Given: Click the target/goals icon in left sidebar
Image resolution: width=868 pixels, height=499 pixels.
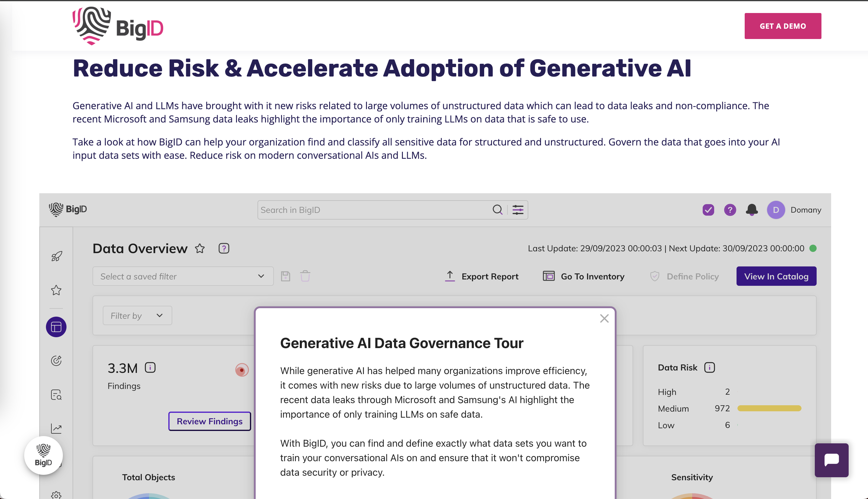Looking at the screenshot, I should [56, 360].
